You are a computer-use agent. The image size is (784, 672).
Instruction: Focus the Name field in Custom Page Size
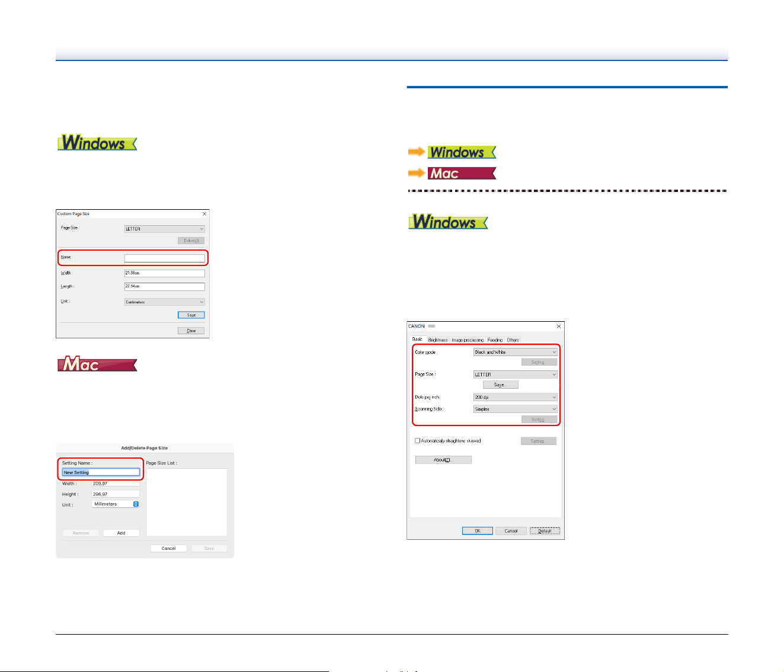point(165,258)
